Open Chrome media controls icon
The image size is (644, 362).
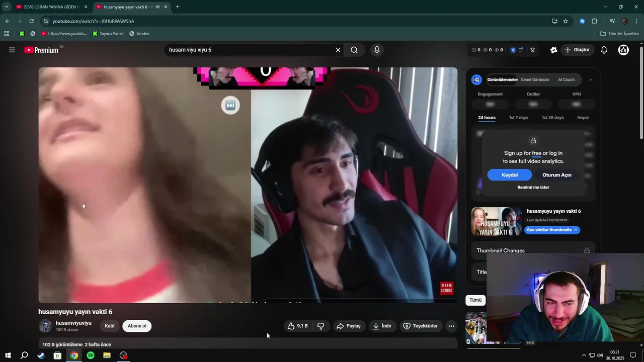(612, 21)
